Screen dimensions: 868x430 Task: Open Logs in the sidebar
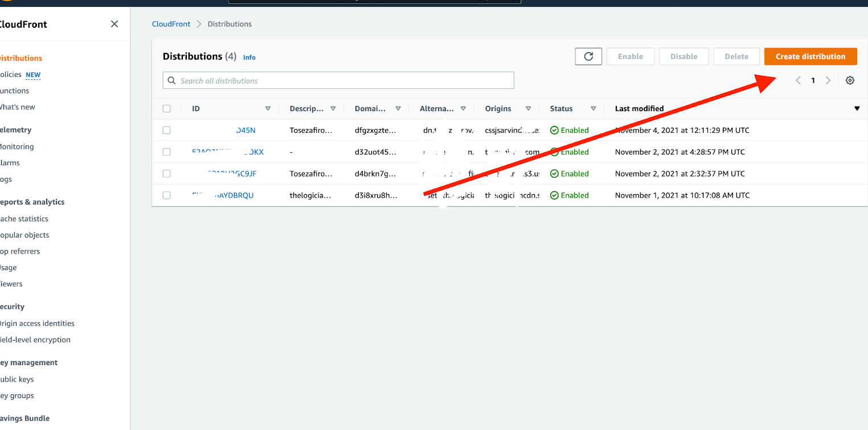(x=6, y=179)
